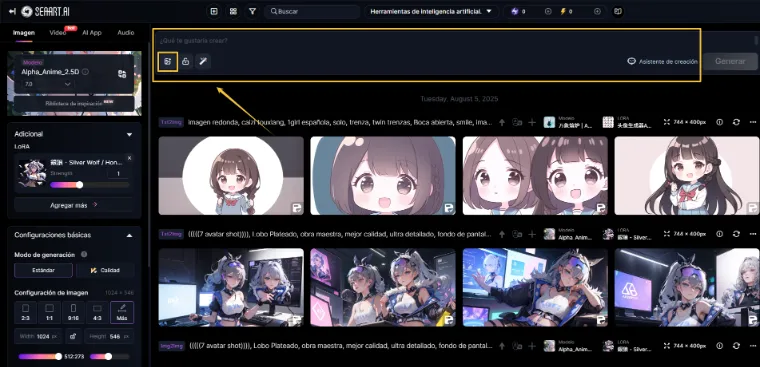
Task: Select the 1:1 aspect ratio
Action: 49,312
